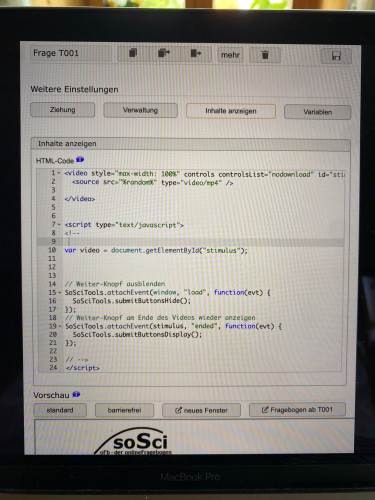Open the Vorschau info help icon
Viewport: 375px width, 500px height.
pos(76,395)
